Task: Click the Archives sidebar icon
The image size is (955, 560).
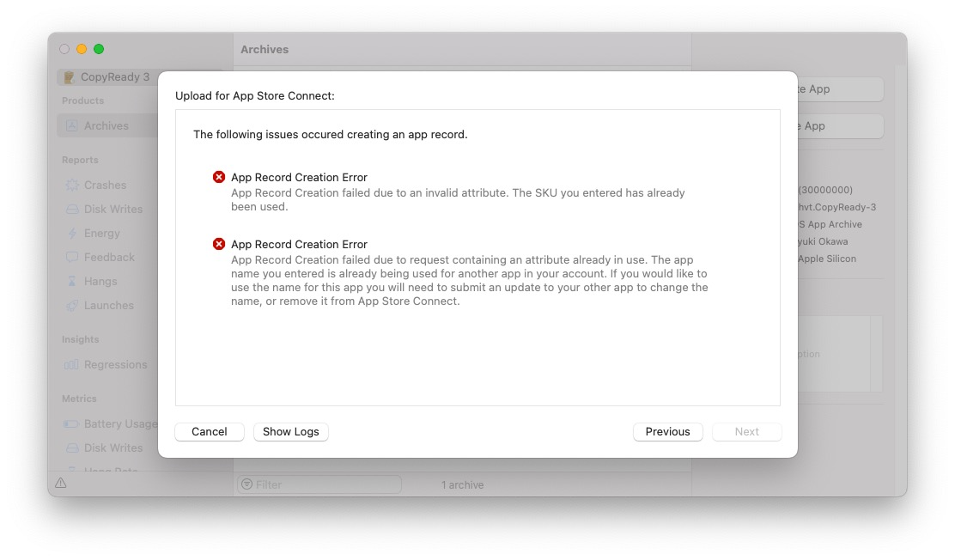Action: tap(72, 125)
